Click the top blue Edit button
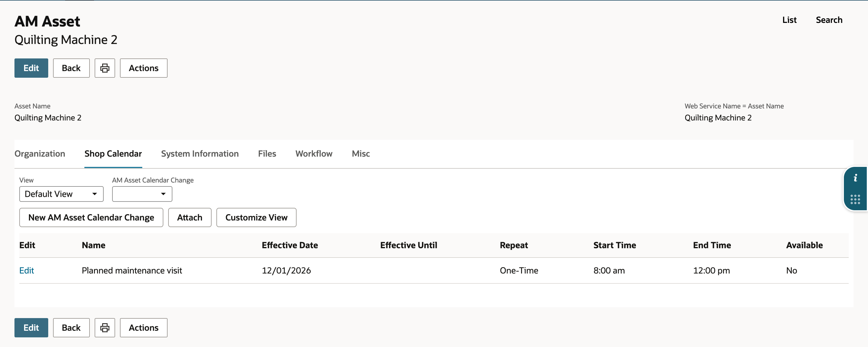Screen dimensions: 868x347 click(x=31, y=68)
